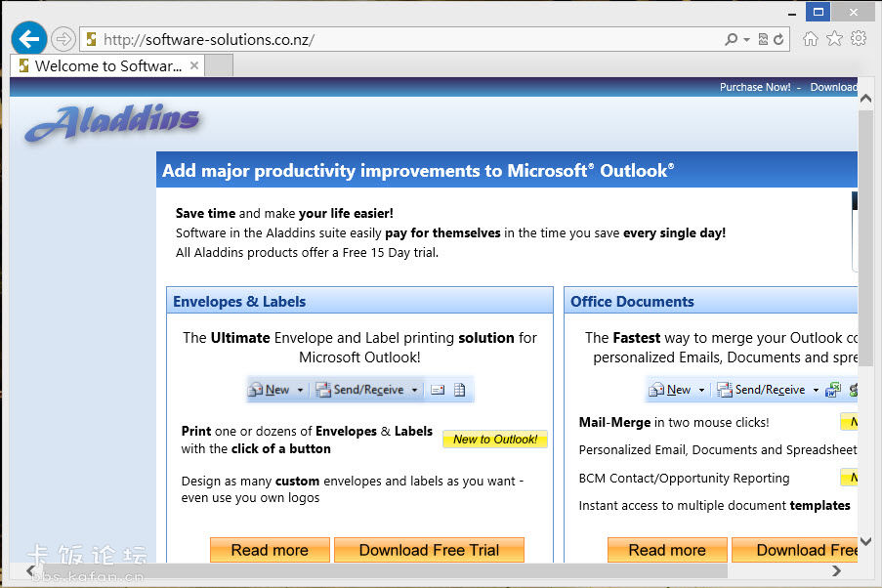The height and width of the screenshot is (588, 882).
Task: Toggle Compatibility View icon
Action: pyautogui.click(x=763, y=39)
